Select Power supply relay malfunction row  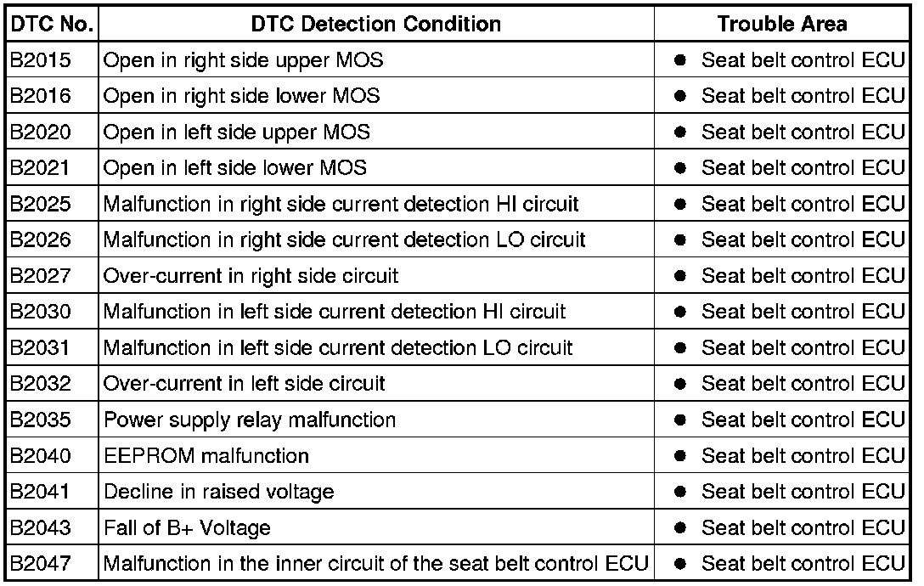(x=457, y=420)
